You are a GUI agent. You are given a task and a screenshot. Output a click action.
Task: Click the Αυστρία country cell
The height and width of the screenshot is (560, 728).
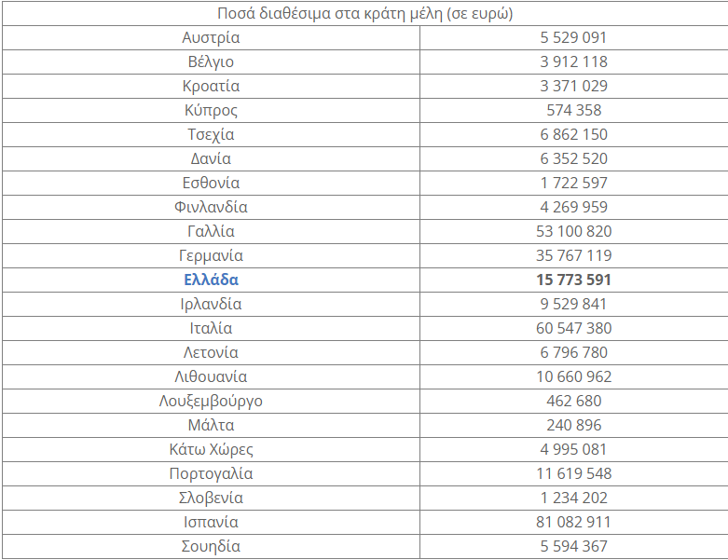pos(211,38)
